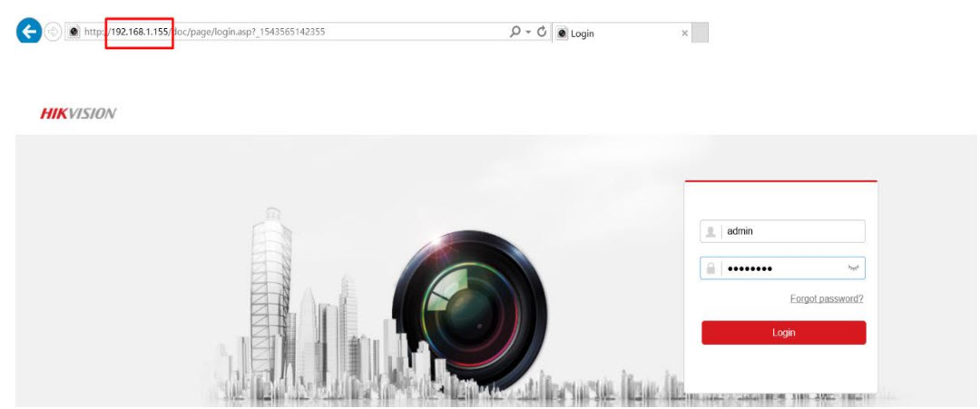The image size is (980, 409).
Task: Open the Forgot password? link
Action: coord(826,298)
